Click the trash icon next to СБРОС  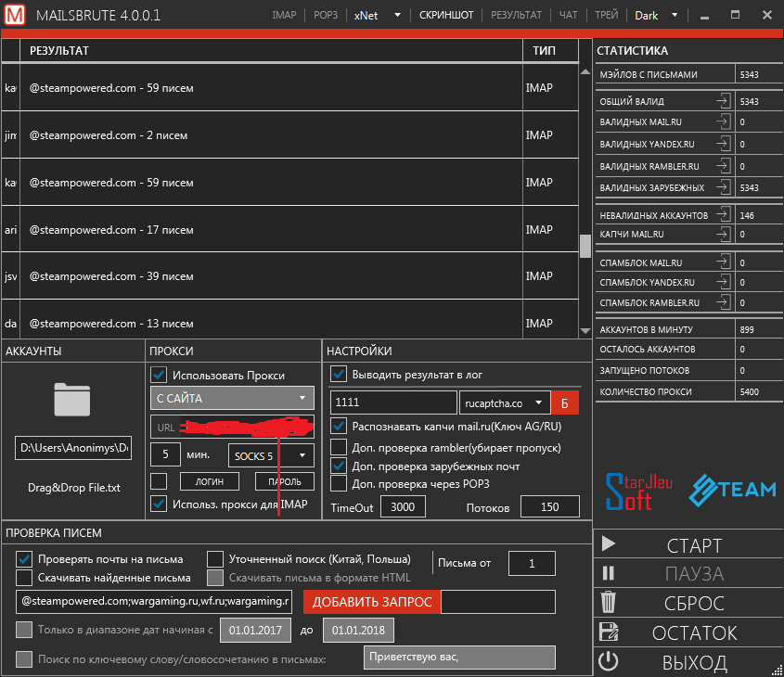pyautogui.click(x=609, y=603)
